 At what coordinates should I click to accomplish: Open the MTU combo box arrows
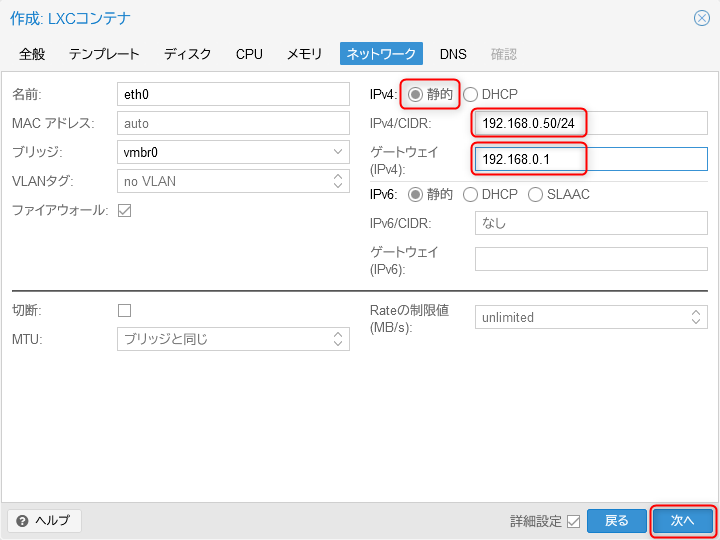coord(338,339)
